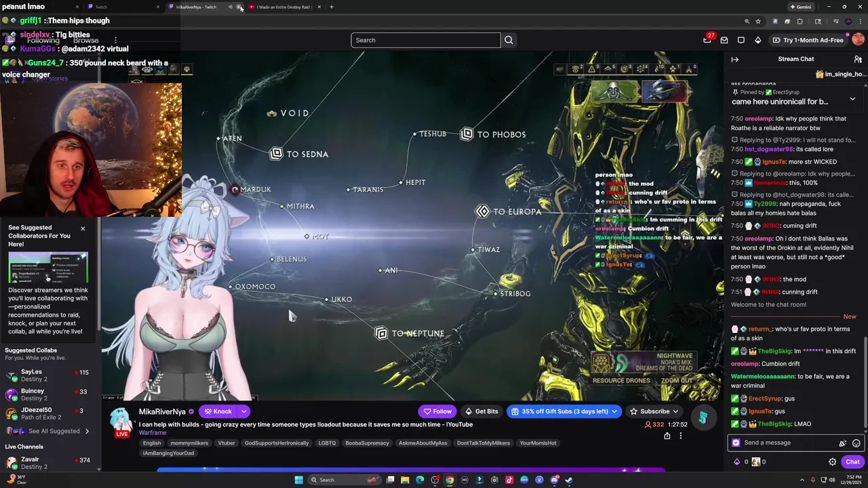This screenshot has width=868, height=488.
Task: Click the Twitch search field
Action: [426, 40]
